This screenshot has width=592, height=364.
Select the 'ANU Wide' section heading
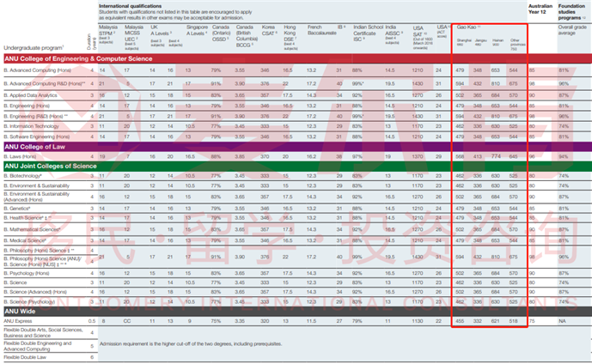(20, 312)
